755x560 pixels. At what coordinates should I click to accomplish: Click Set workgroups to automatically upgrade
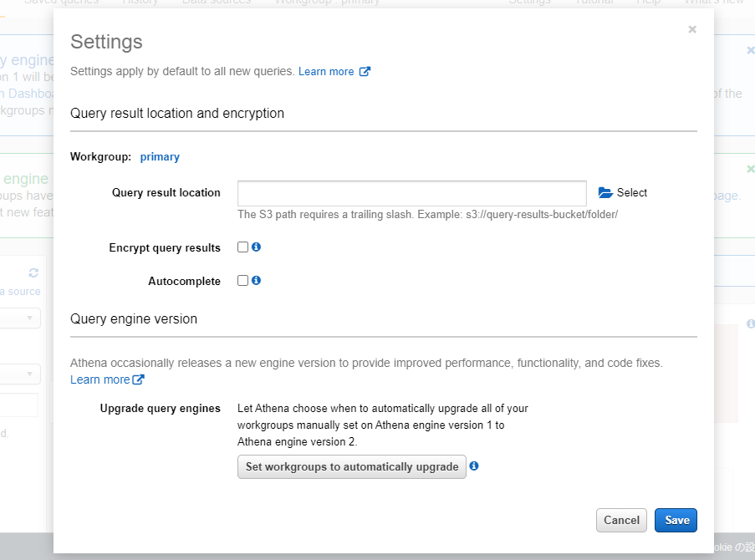tap(352, 466)
